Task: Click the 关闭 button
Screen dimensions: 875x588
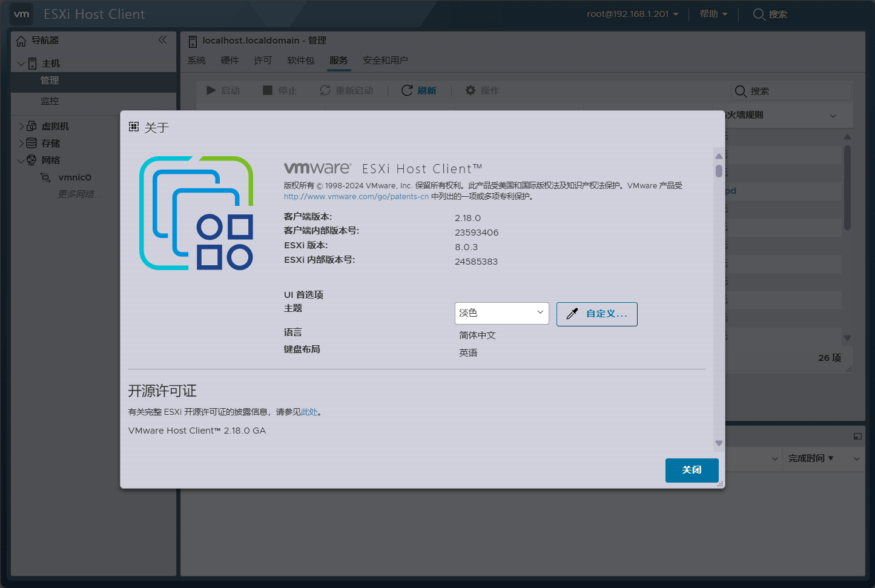Action: tap(692, 470)
